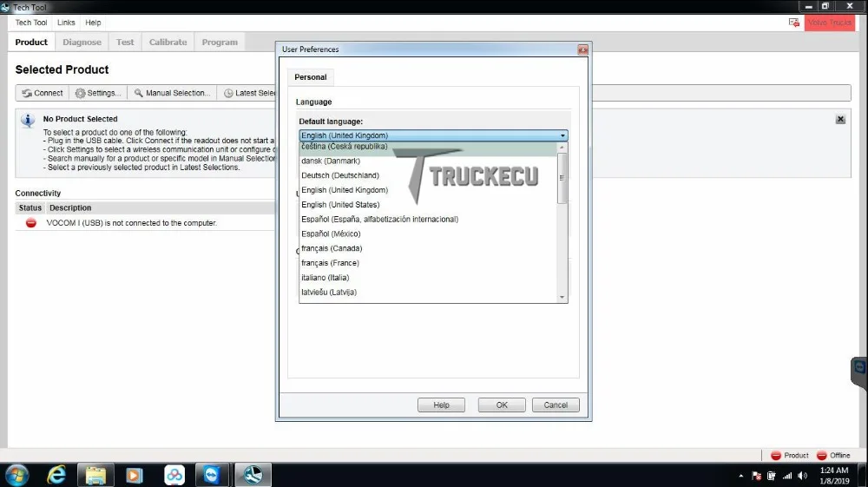
Task: Switch to the Diagnose tab
Action: click(82, 42)
